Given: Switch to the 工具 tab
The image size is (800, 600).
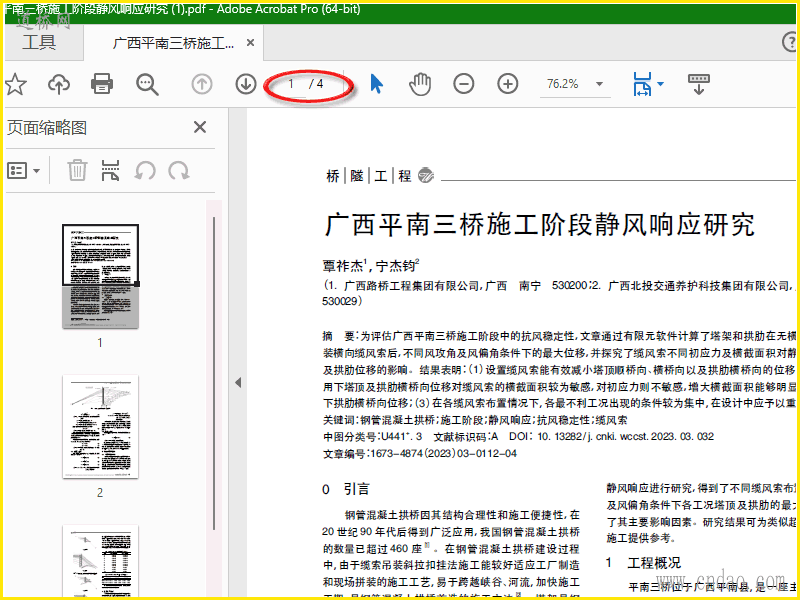Looking at the screenshot, I should (39, 42).
